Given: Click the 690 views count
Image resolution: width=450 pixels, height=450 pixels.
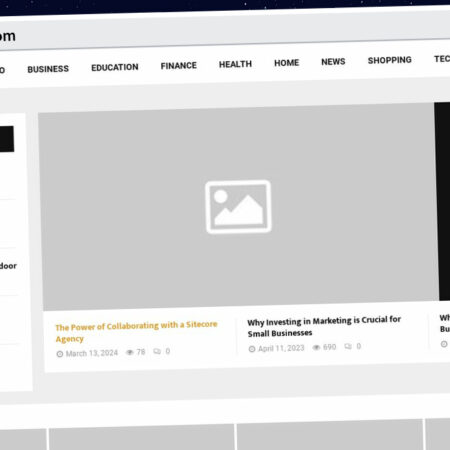Looking at the screenshot, I should click(x=329, y=347).
